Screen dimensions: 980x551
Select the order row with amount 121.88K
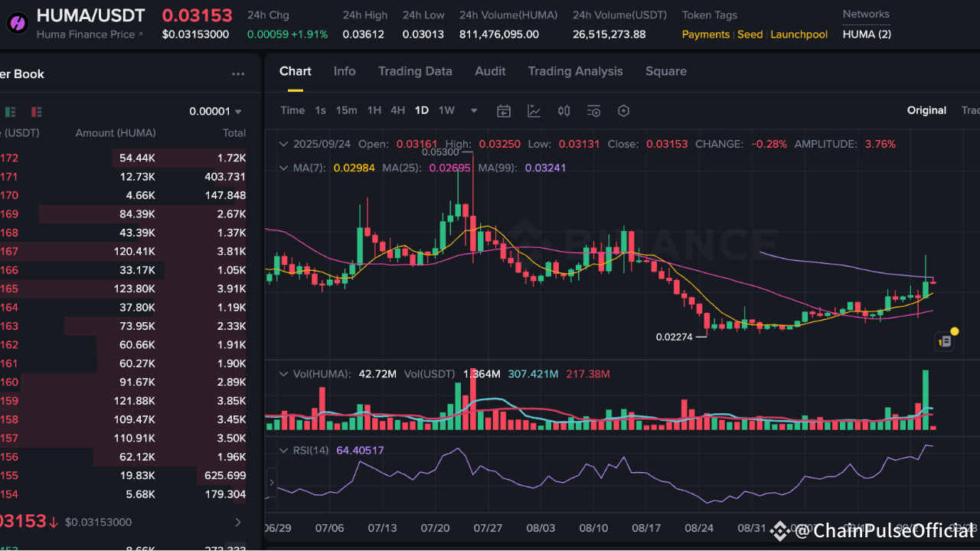tap(122, 401)
